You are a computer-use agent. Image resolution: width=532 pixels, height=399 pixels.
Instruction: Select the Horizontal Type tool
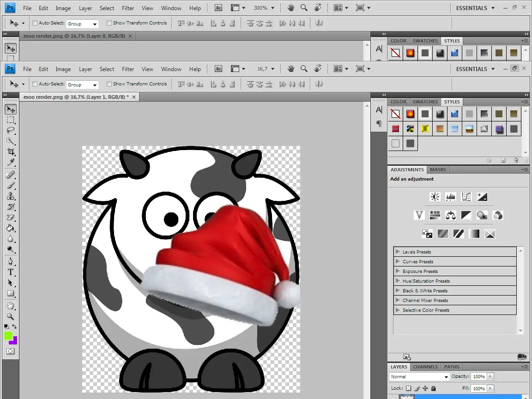click(11, 272)
